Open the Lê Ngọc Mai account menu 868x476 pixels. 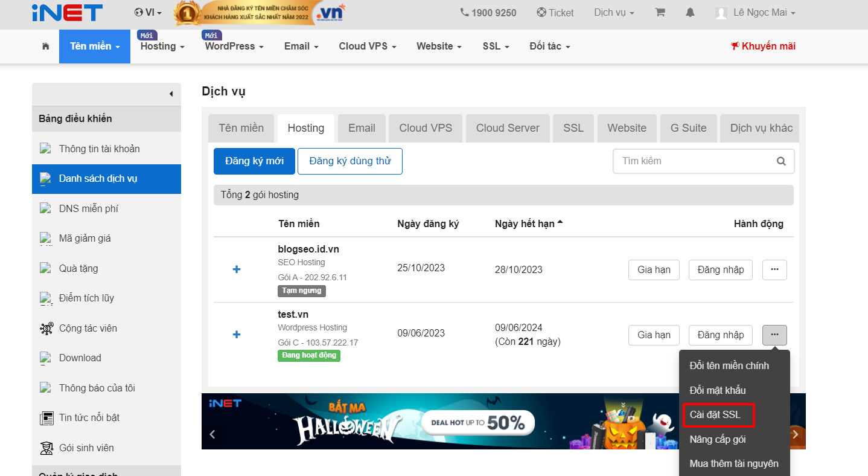coord(755,12)
